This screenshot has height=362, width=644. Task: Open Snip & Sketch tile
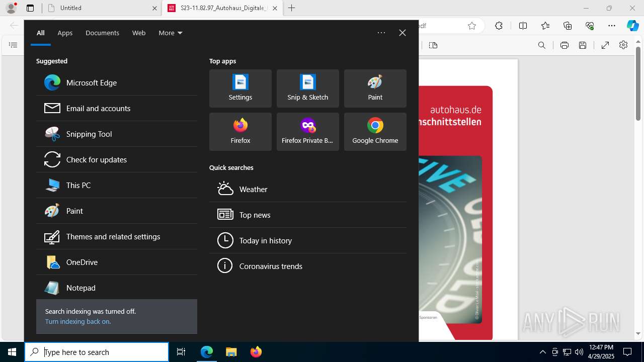click(308, 88)
